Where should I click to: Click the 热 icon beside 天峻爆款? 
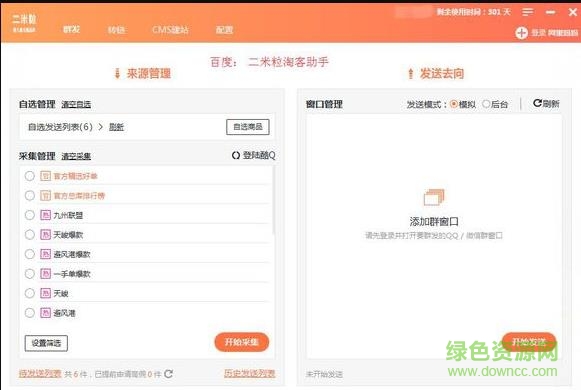pos(45,234)
